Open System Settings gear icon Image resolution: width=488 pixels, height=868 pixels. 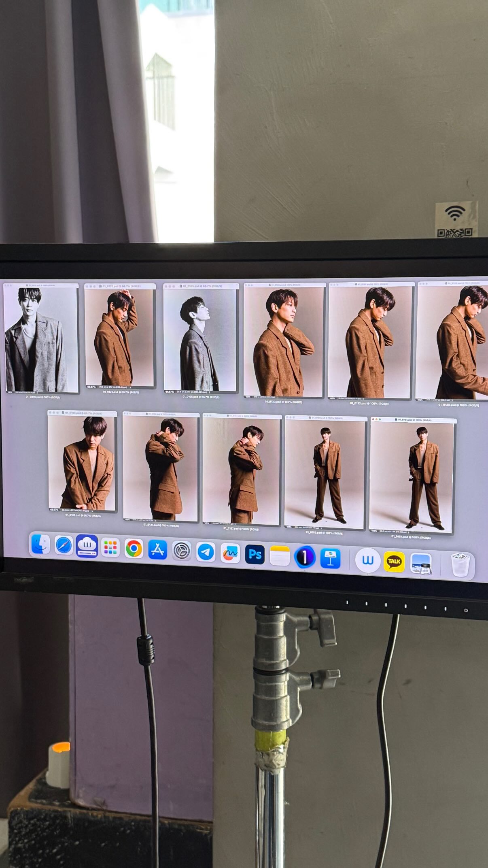182,551
